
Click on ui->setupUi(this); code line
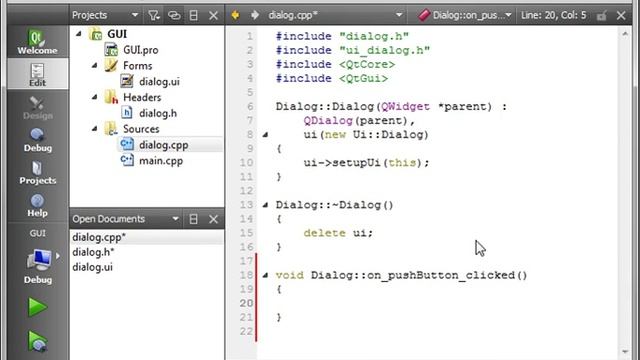tap(366, 162)
